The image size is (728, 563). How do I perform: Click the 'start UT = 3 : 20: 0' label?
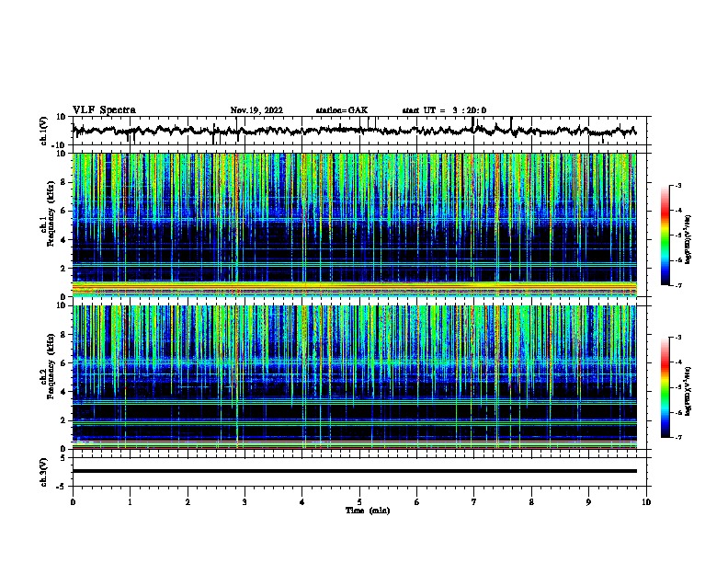[x=444, y=110]
